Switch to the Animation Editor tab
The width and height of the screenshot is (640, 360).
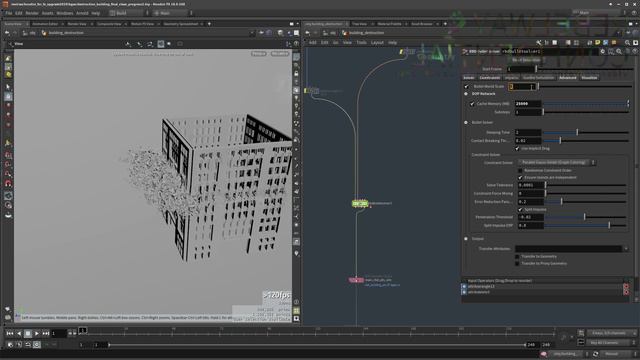click(x=45, y=24)
